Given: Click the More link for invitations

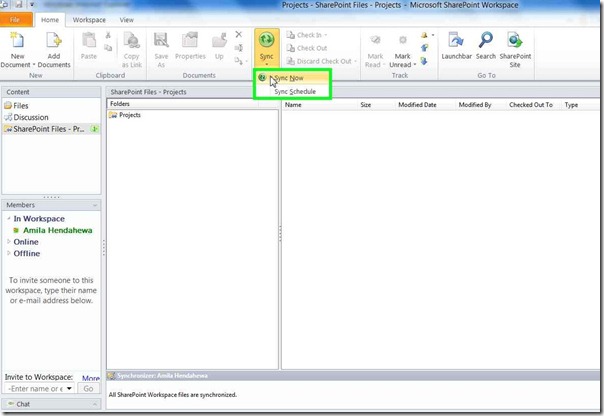Looking at the screenshot, I should coord(91,378).
